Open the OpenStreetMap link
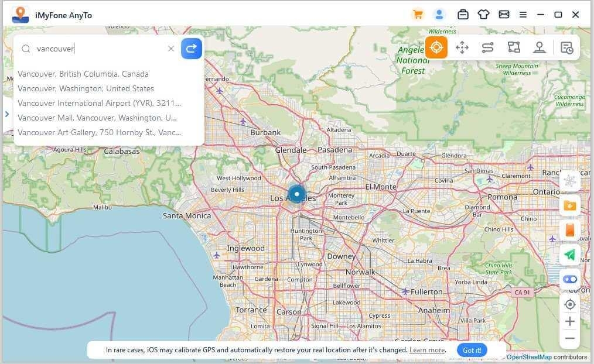The width and height of the screenshot is (594, 364). tap(529, 357)
